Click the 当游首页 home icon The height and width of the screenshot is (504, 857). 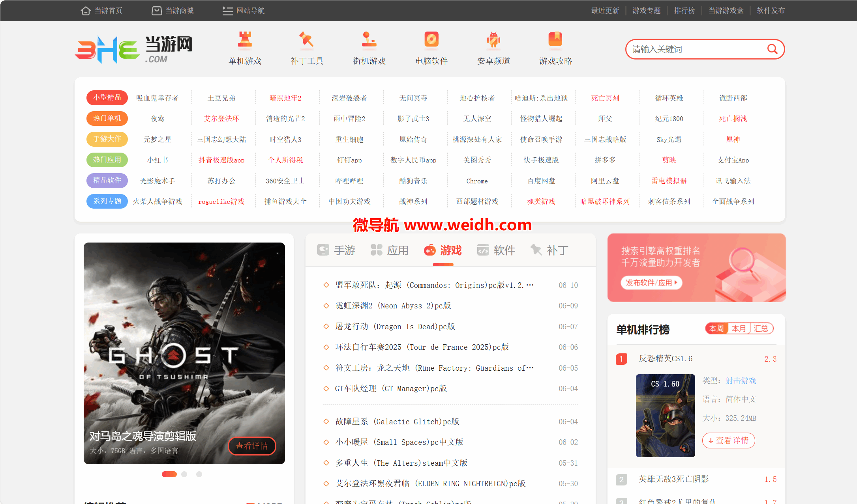click(86, 11)
